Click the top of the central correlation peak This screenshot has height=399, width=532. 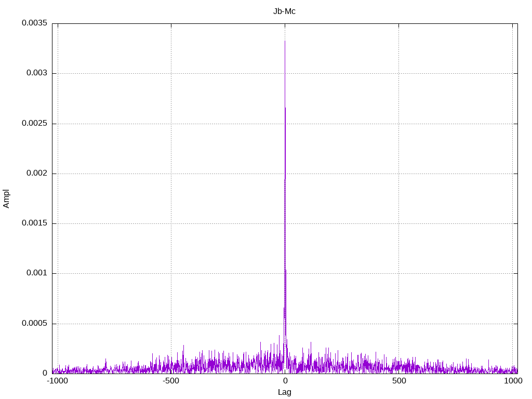[285, 42]
